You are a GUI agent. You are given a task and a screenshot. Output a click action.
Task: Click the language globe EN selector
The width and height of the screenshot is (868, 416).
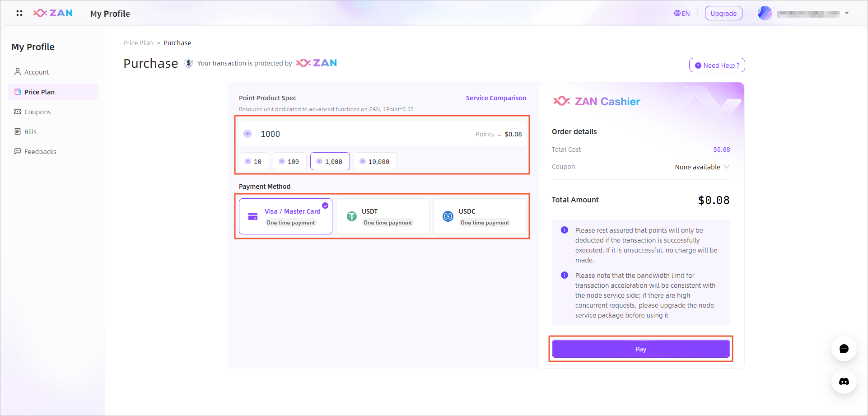(x=682, y=14)
